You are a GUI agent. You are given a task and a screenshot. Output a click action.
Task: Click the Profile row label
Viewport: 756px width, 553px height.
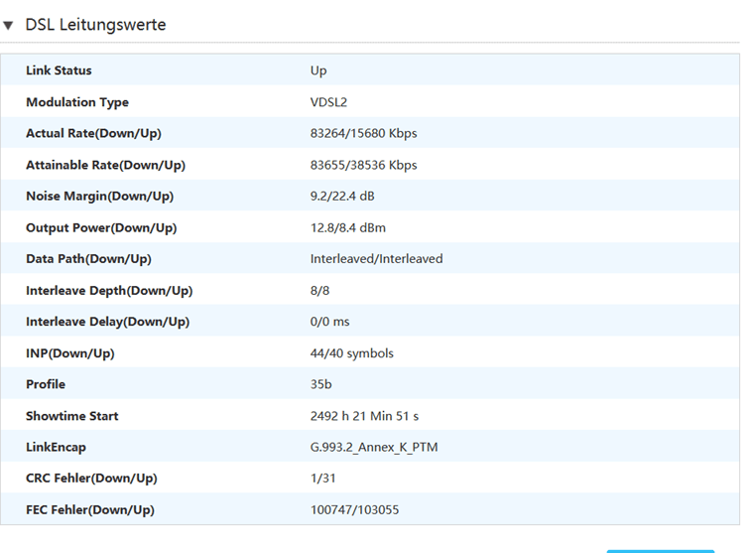46,384
